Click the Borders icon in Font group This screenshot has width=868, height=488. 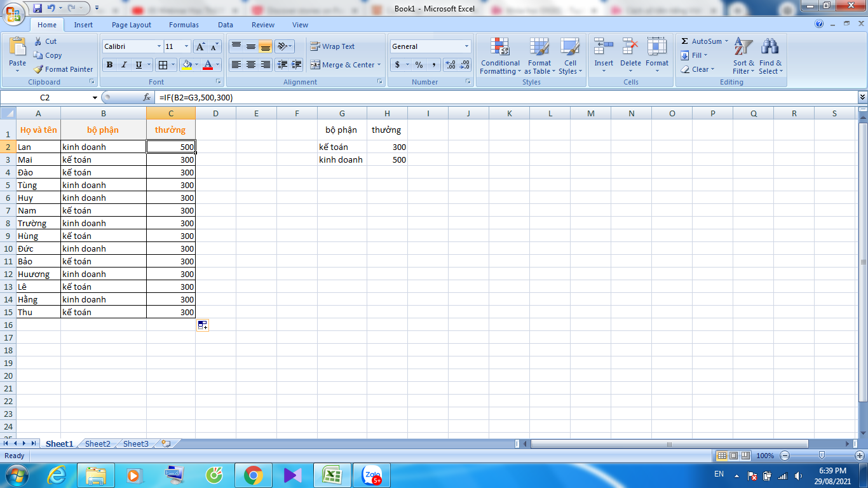point(163,65)
